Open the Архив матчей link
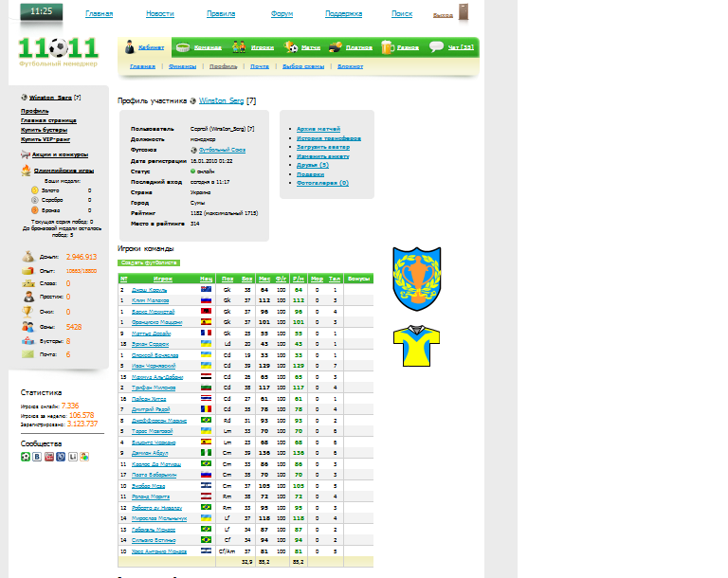This screenshot has height=578, width=728. pyautogui.click(x=318, y=129)
